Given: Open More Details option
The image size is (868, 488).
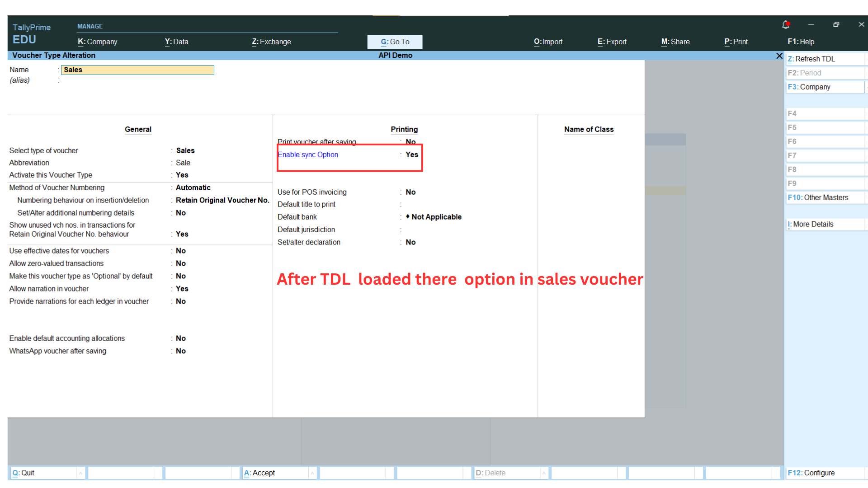Looking at the screenshot, I should pos(812,224).
